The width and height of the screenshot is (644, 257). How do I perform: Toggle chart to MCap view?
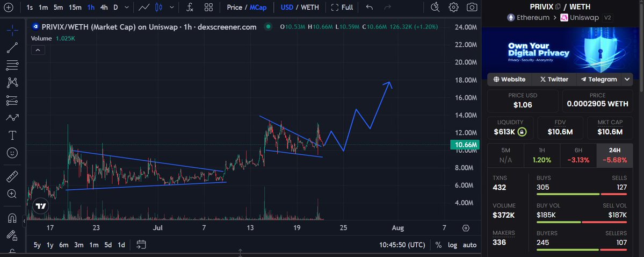pos(258,8)
